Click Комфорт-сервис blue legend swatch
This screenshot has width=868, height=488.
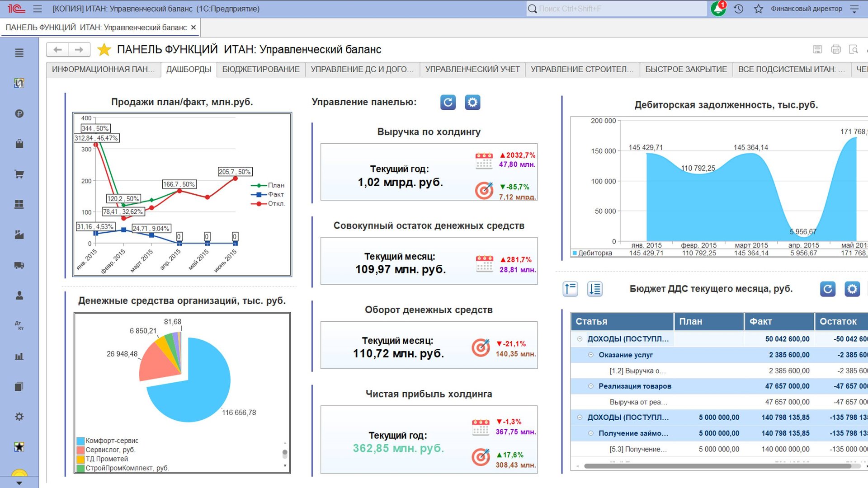click(x=80, y=441)
